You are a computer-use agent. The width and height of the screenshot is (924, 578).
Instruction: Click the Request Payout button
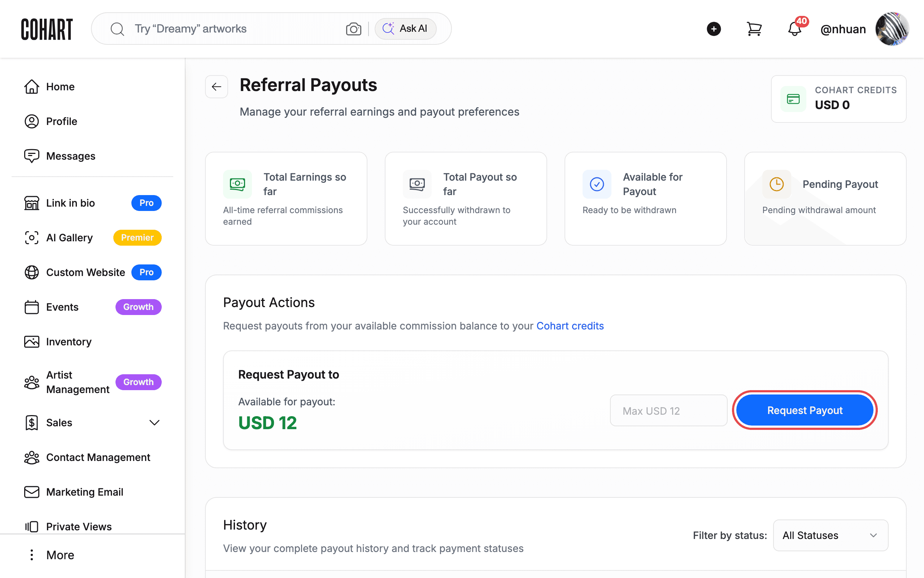805,410
